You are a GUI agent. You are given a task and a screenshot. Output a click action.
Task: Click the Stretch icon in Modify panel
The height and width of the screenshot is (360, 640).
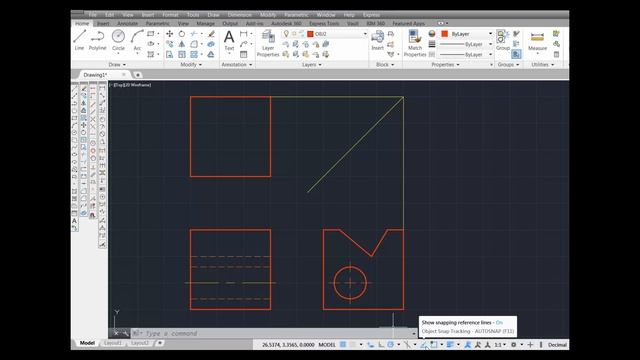[169, 54]
